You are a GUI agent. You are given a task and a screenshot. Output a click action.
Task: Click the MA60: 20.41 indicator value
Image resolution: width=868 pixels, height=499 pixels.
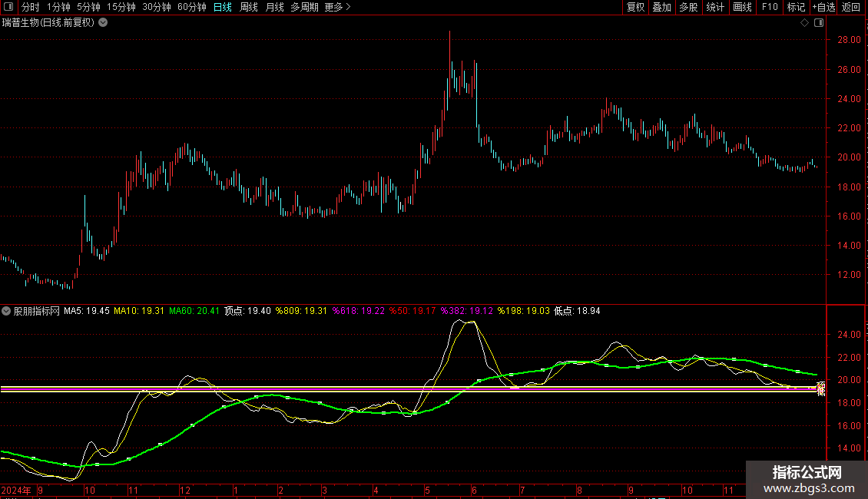point(194,311)
